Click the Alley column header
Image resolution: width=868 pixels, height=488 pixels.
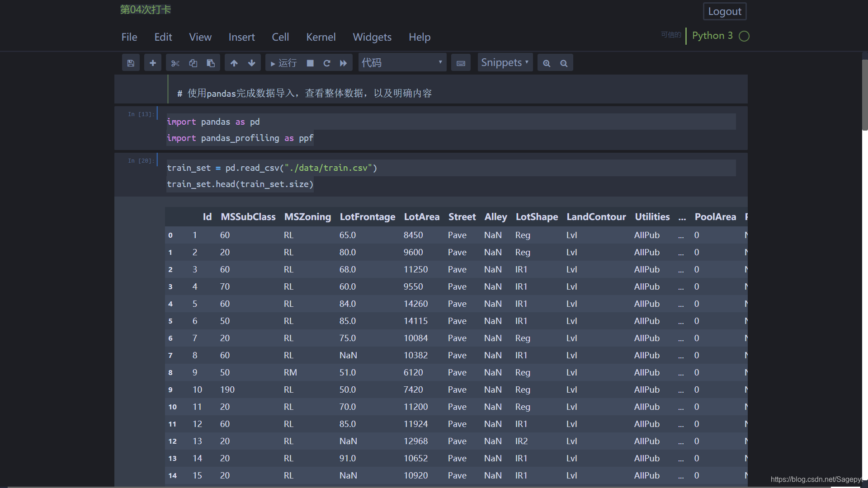click(496, 217)
